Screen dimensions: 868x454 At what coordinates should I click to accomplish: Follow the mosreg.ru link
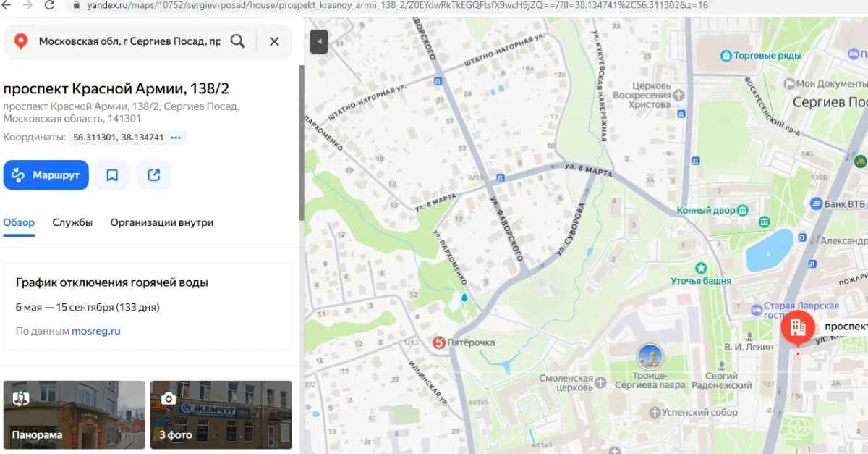(x=95, y=331)
